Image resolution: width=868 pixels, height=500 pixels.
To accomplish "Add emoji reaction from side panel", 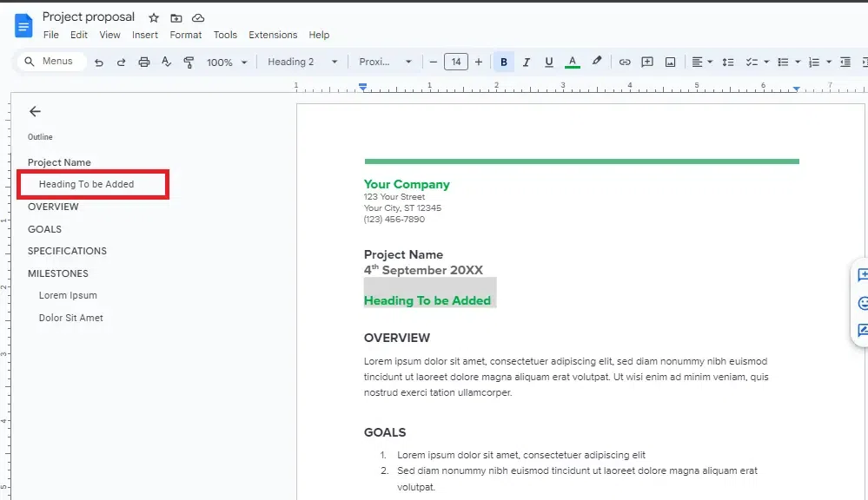I will click(x=863, y=303).
